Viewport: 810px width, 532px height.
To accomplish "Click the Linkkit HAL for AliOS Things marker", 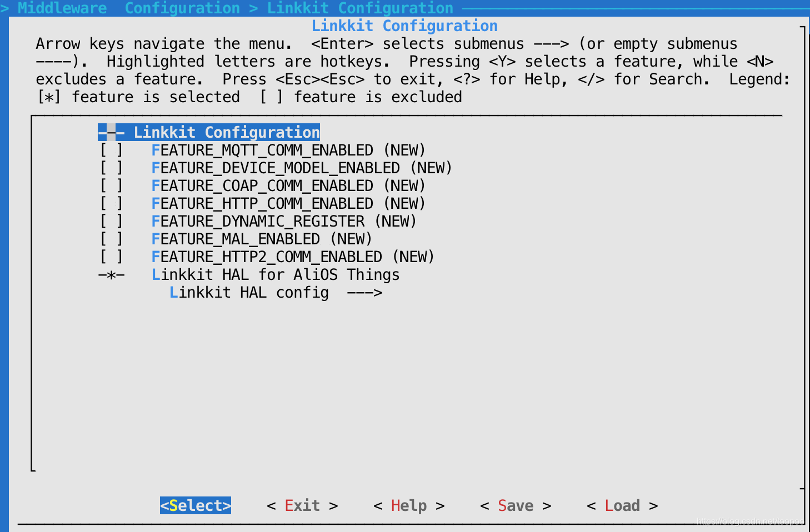I will (x=111, y=275).
